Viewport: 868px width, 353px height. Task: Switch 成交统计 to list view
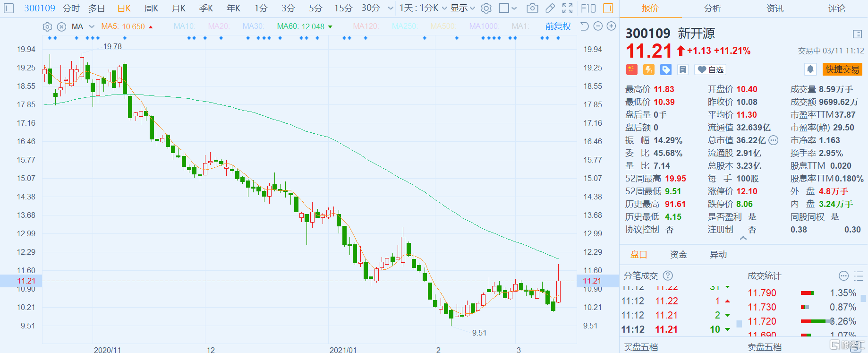coord(859,276)
